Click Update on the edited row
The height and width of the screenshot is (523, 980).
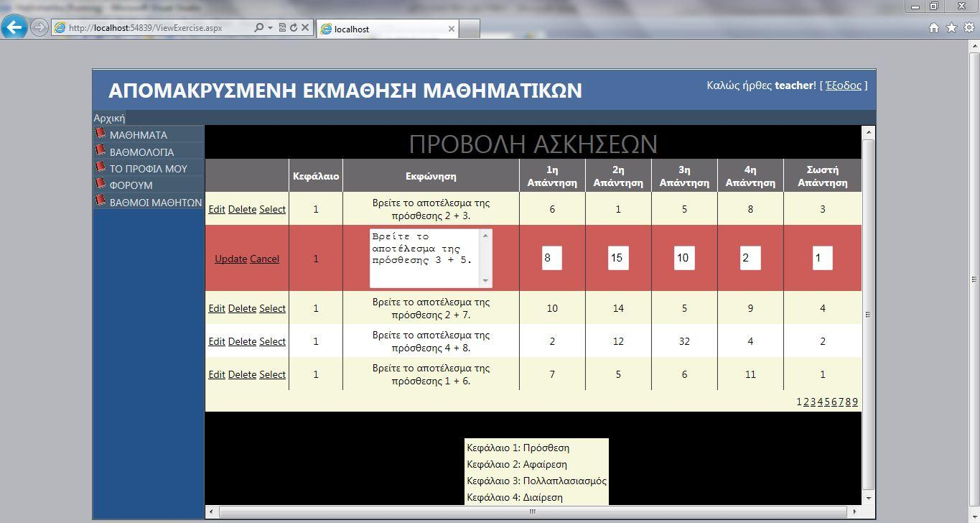(230, 259)
